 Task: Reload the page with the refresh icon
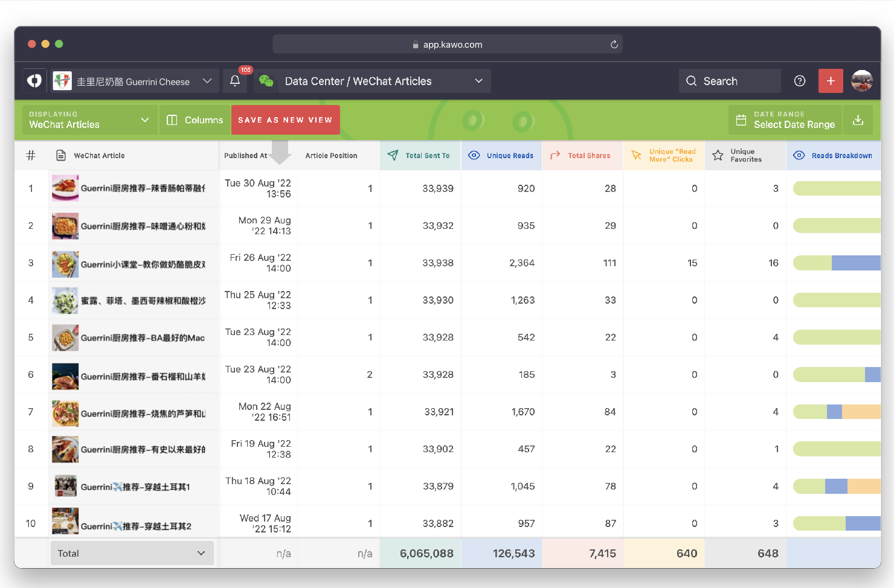[x=614, y=44]
